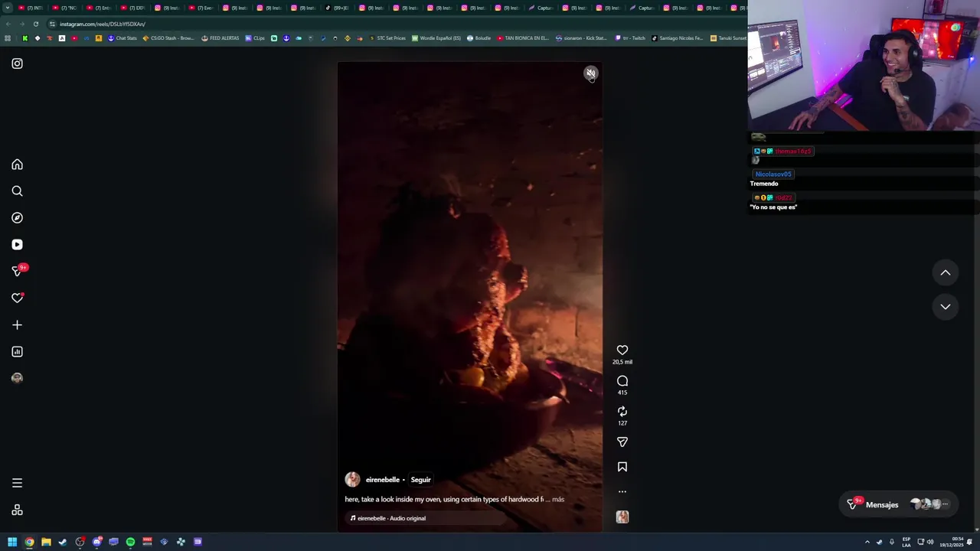Click the Nicolasov05 chat username
The height and width of the screenshot is (551, 980).
pos(773,174)
